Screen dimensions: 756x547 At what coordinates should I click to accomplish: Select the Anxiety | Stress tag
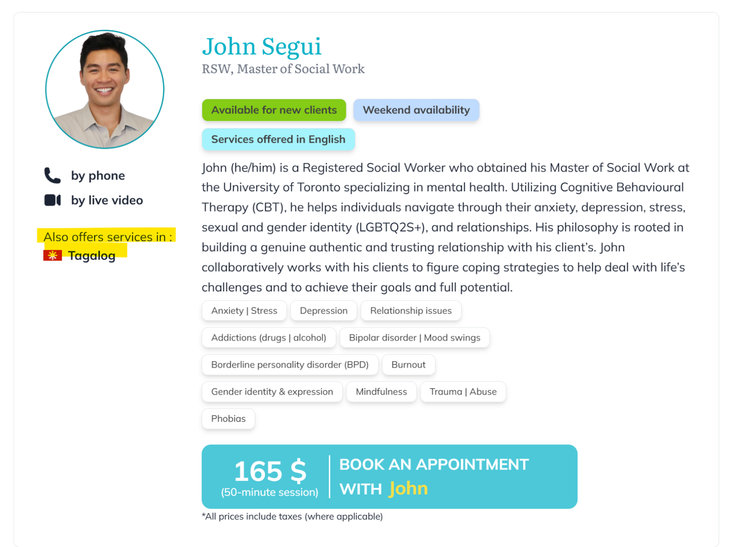click(244, 311)
